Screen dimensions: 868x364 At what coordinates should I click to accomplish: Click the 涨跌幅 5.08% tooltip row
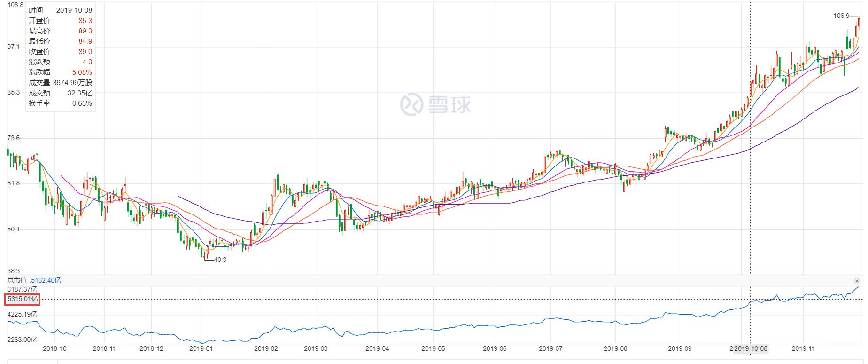60,72
